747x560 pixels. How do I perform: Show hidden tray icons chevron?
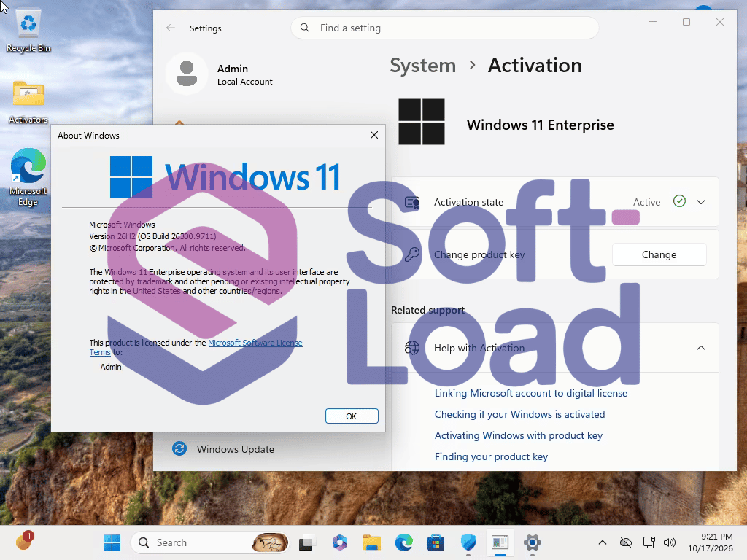tap(602, 542)
